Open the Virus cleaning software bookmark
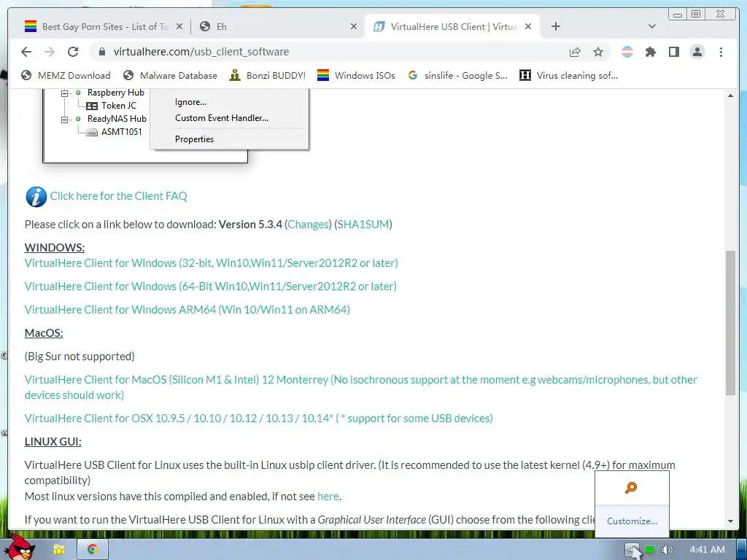 click(568, 75)
